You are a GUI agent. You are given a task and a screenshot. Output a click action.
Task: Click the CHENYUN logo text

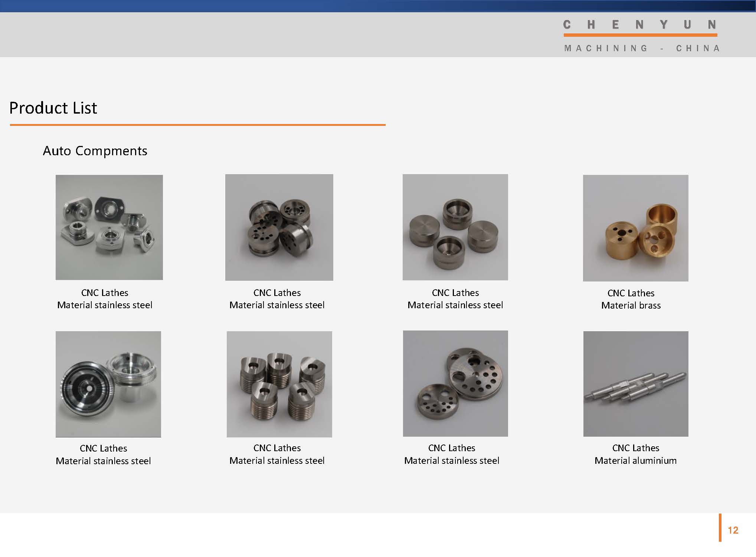point(640,25)
